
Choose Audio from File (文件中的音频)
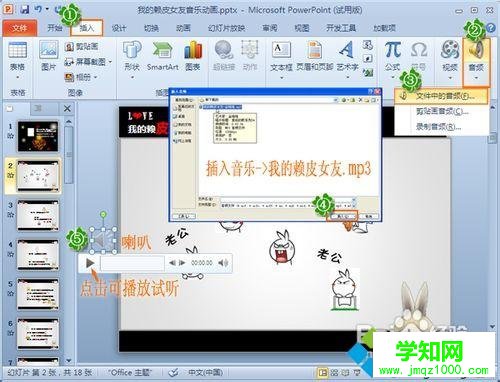(x=441, y=96)
